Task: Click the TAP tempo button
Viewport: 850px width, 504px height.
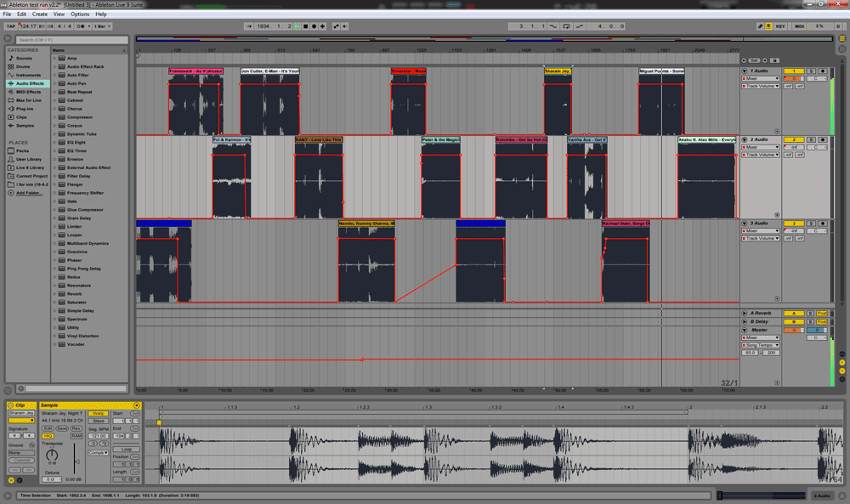Action: tap(11, 26)
